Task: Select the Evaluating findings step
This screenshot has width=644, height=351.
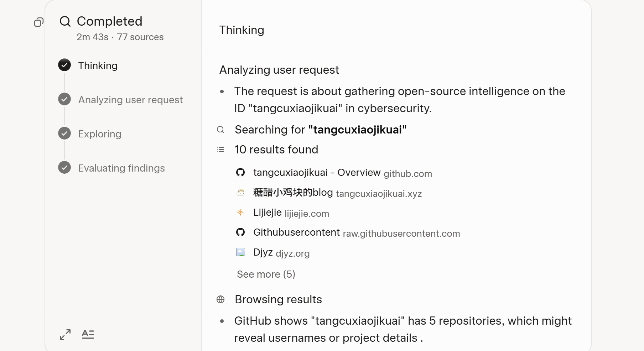Action: pos(121,168)
